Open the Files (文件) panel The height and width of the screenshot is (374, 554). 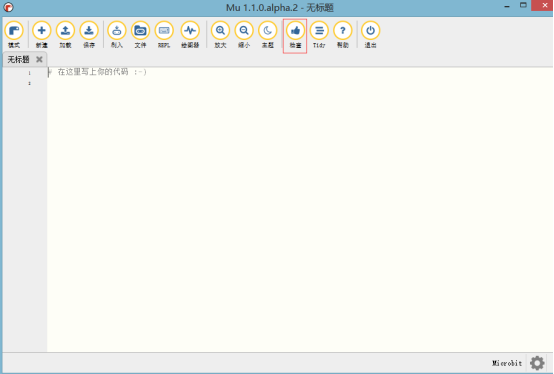pos(140,34)
